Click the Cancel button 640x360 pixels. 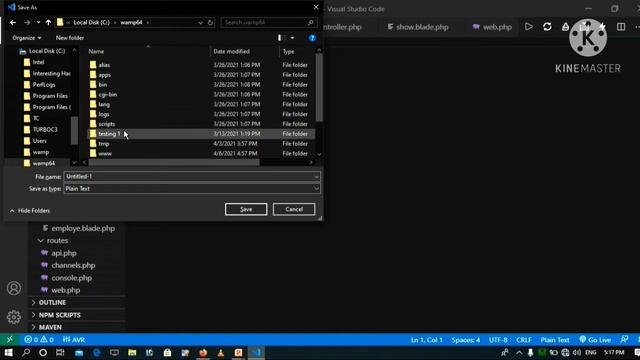pyautogui.click(x=294, y=209)
